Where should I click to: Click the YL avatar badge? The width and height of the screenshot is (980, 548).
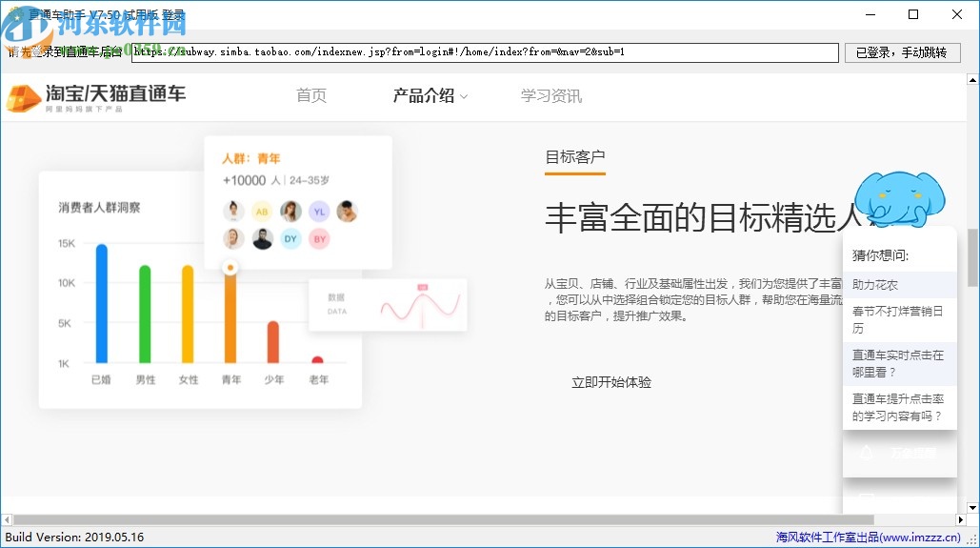point(319,212)
